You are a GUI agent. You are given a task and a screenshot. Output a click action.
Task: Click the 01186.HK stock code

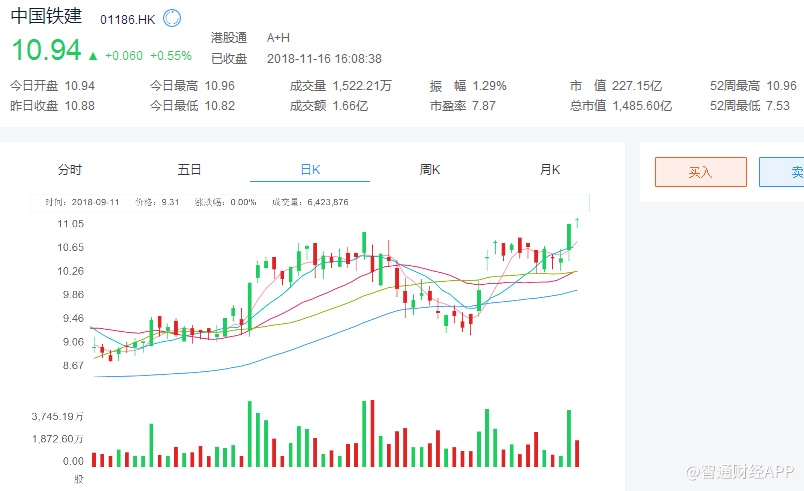pos(127,20)
